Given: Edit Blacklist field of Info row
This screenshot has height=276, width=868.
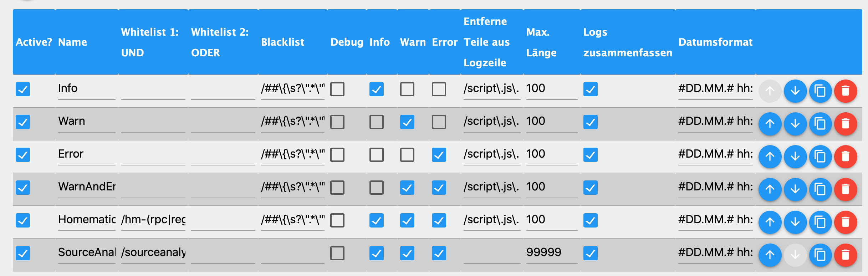Looking at the screenshot, I should (293, 89).
